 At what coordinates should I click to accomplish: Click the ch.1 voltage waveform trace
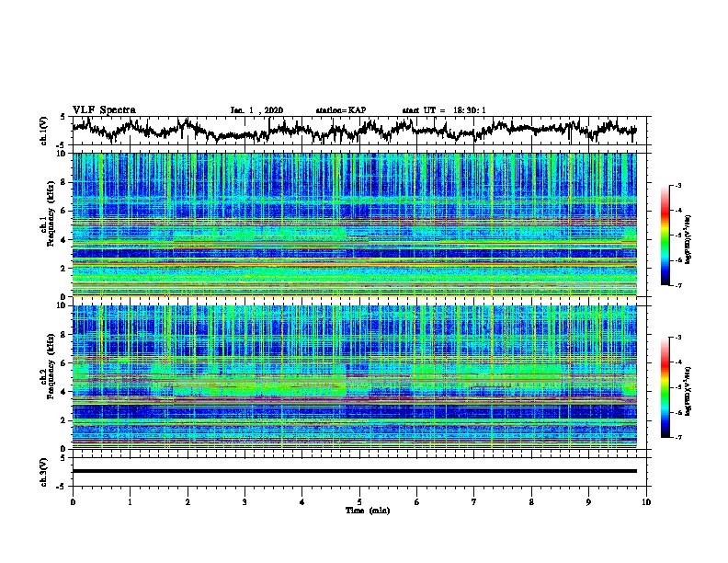354,130
